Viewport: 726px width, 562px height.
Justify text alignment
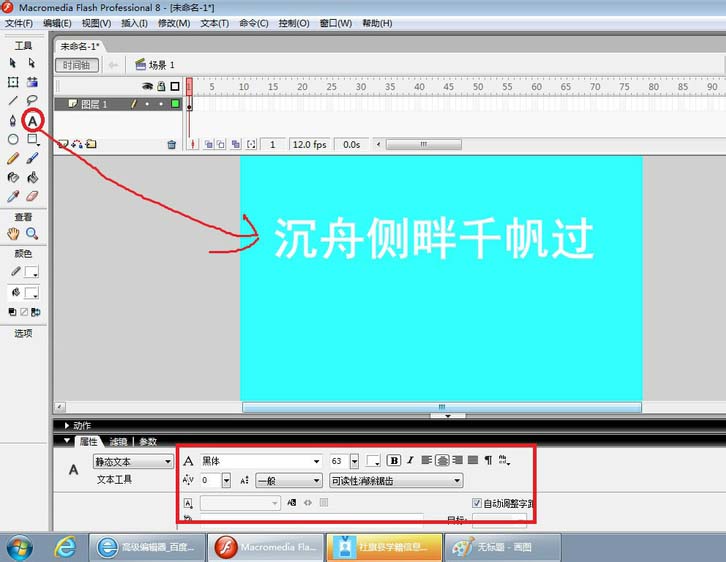pos(473,460)
